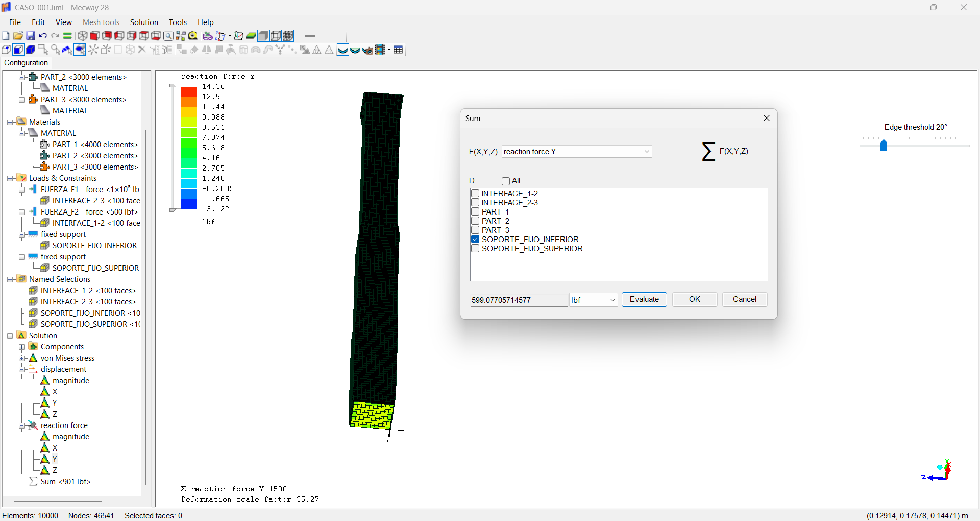This screenshot has height=521, width=980.
Task: Click undeformed shape overlay icon
Action: coord(355,50)
